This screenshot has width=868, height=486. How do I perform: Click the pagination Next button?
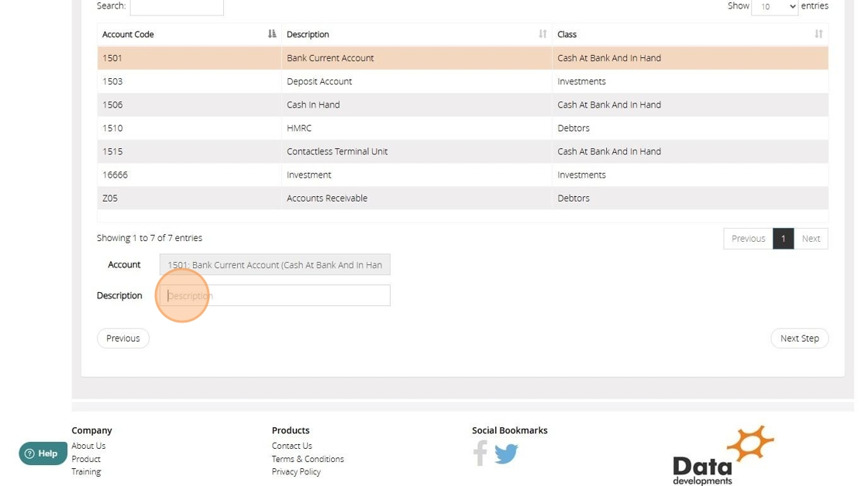(811, 239)
